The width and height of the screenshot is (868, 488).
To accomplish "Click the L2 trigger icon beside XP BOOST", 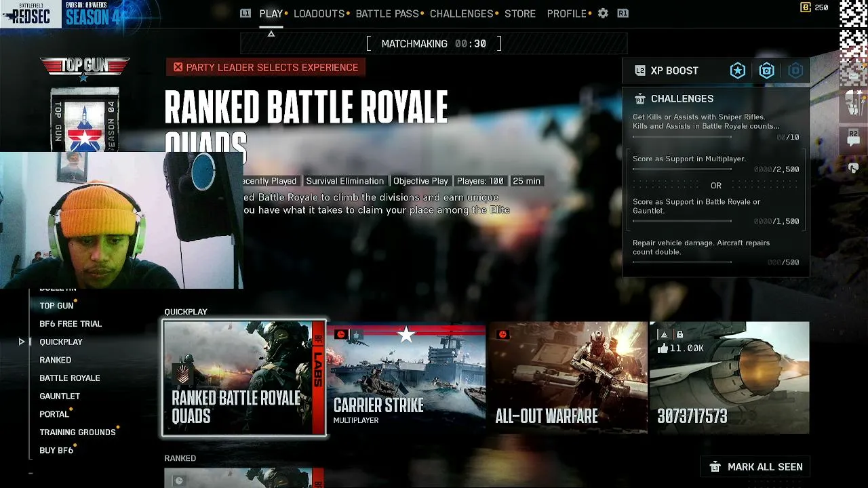I will pos(639,70).
